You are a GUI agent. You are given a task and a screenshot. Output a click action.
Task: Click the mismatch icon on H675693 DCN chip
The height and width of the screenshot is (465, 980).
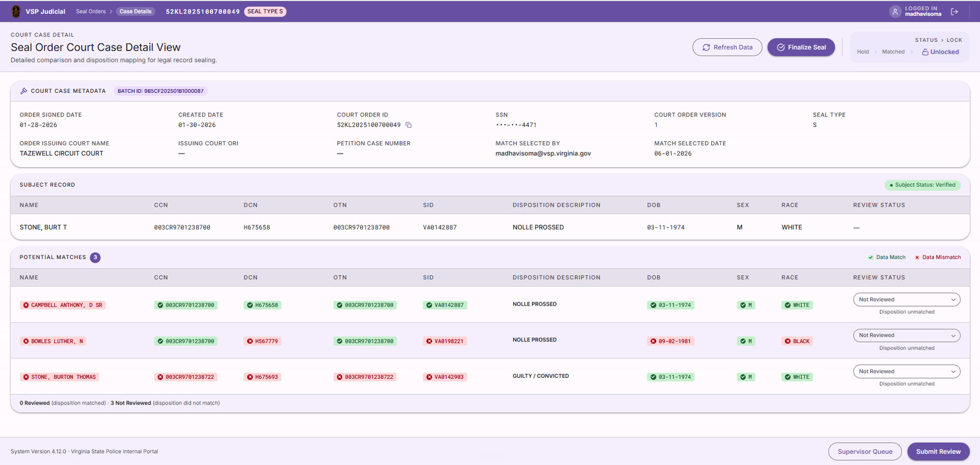coord(250,377)
